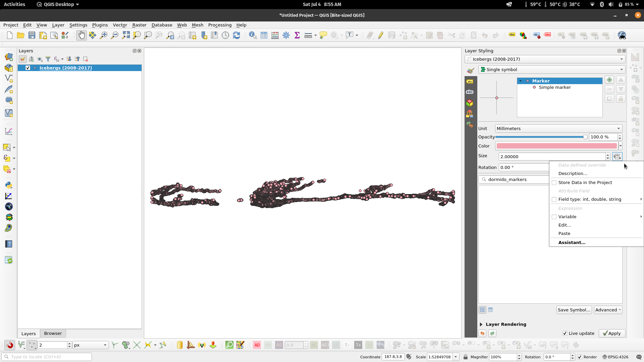Screen dimensions: 644x362
Task: Expand the Layer Rendering section
Action: 481,324
